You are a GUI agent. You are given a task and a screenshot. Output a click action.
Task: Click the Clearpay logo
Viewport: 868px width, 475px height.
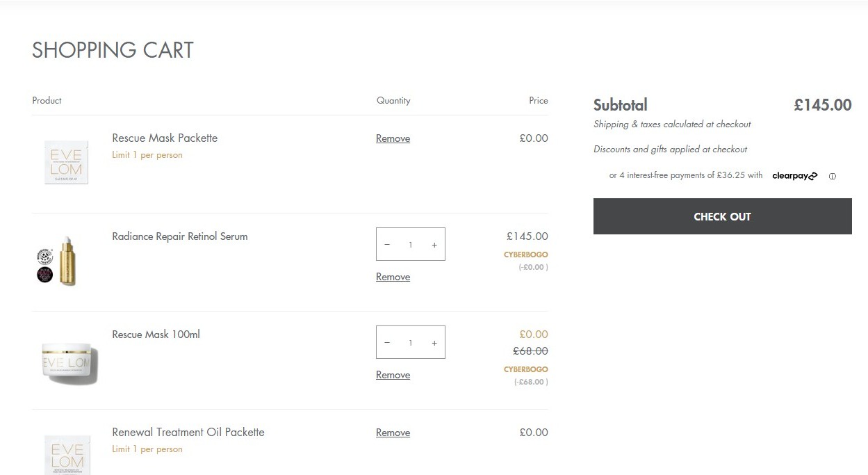pos(794,176)
